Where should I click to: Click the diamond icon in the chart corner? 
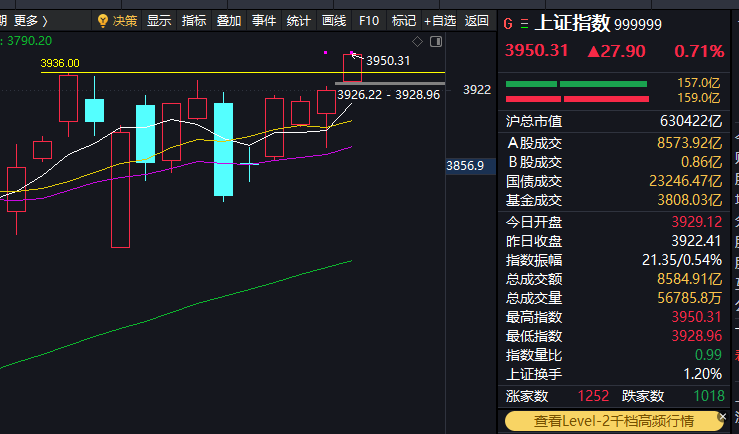tap(417, 41)
